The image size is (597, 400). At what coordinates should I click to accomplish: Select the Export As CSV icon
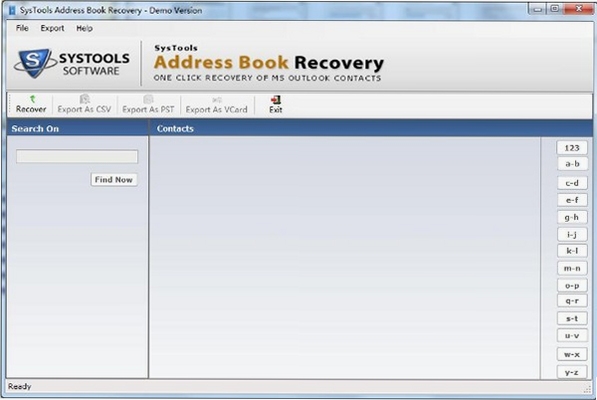[85, 99]
